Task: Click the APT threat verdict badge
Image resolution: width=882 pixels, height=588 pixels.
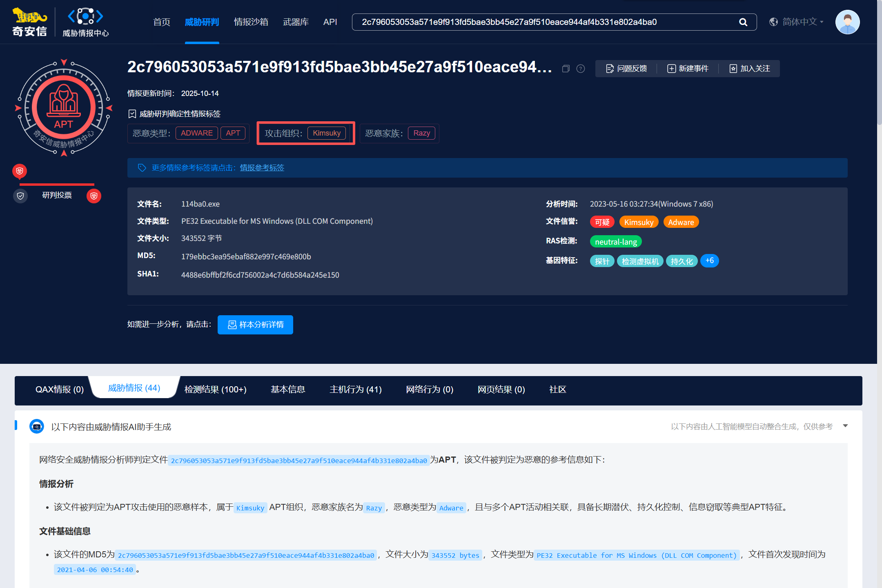Action: pyautogui.click(x=64, y=108)
